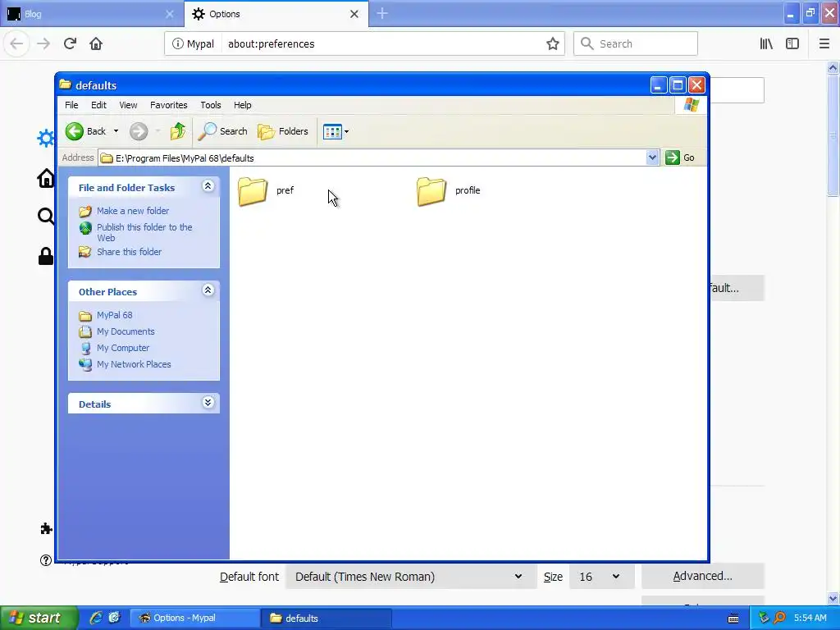This screenshot has height=630, width=840.
Task: Click the on-screen keyboard tray icon
Action: point(733,619)
